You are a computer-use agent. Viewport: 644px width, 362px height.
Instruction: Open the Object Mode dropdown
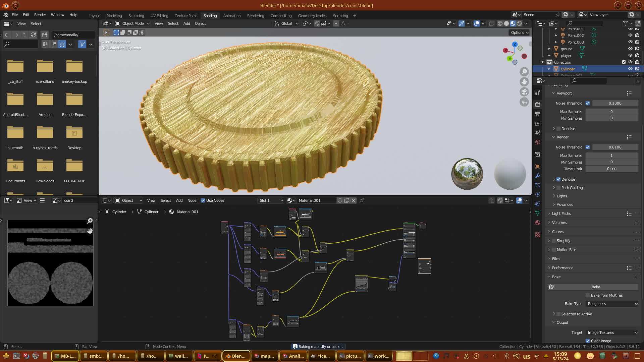132,23
